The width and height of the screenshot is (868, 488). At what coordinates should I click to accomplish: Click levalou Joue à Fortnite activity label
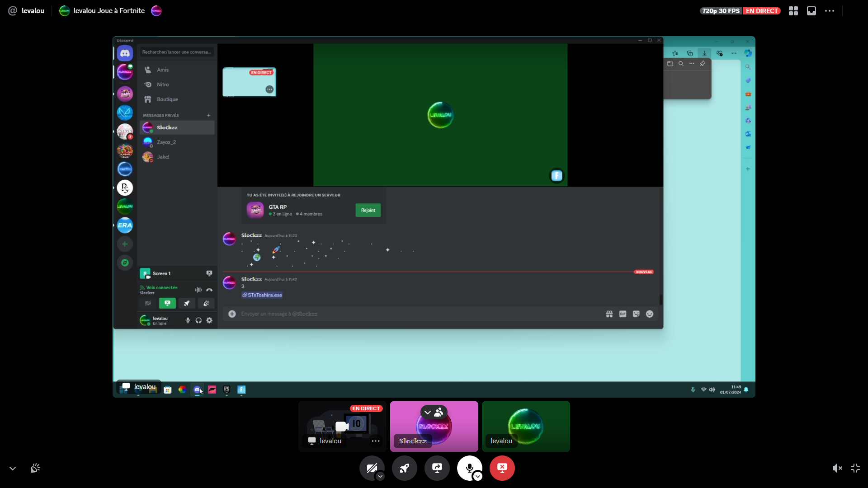coord(109,11)
